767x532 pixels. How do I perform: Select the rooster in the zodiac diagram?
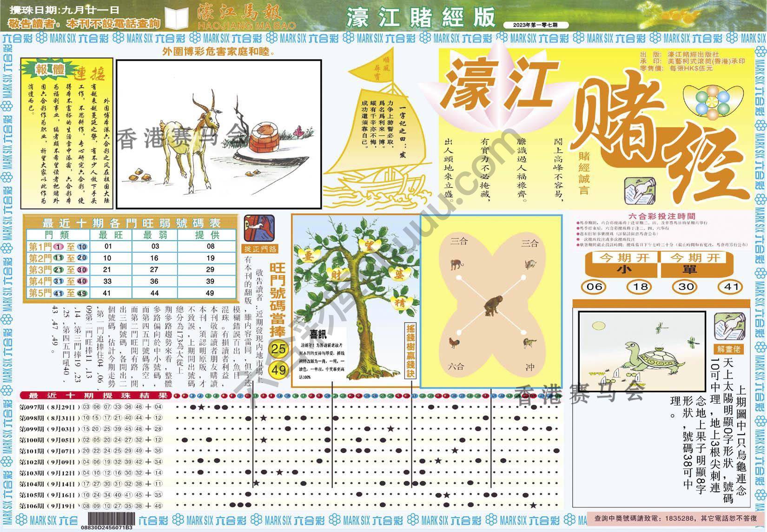tap(455, 343)
